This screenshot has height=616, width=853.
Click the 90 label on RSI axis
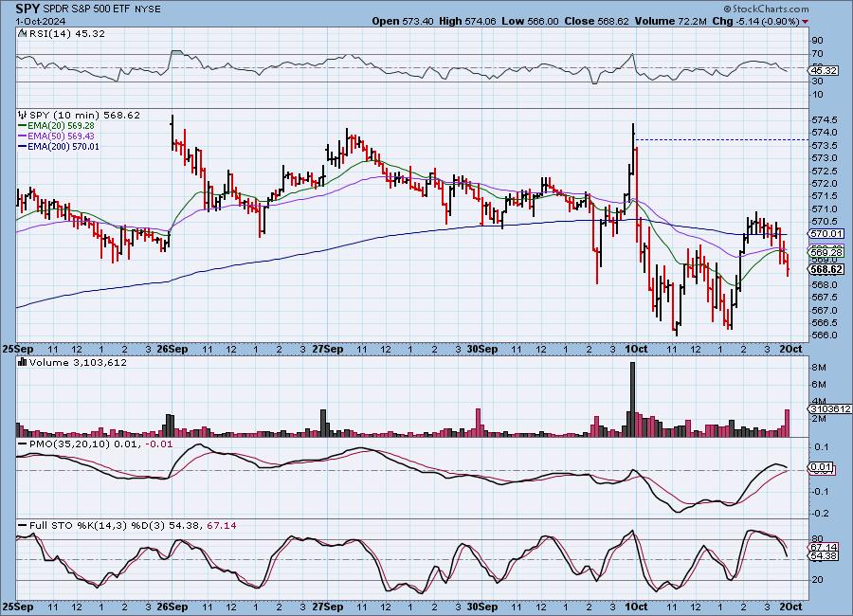[817, 40]
